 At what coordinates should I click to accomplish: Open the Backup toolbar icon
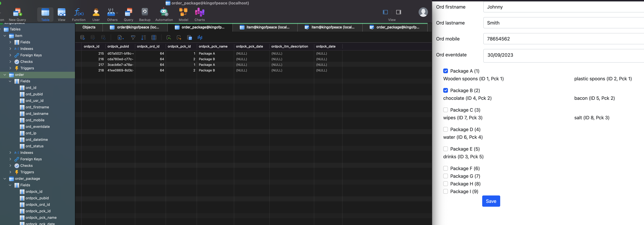(145, 14)
